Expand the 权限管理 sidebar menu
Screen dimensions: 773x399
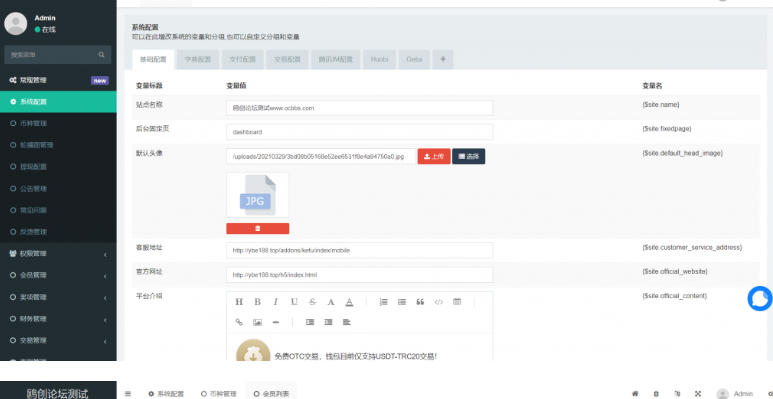pos(58,254)
